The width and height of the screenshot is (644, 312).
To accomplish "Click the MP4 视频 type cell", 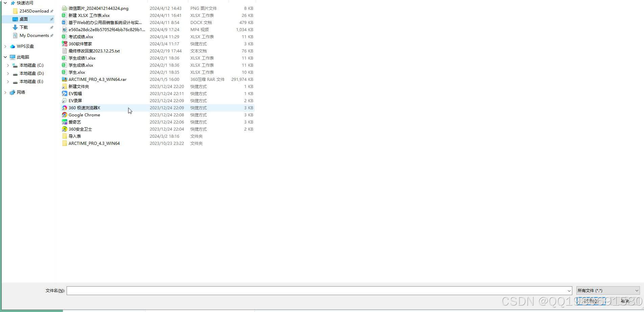I will 200,29.
